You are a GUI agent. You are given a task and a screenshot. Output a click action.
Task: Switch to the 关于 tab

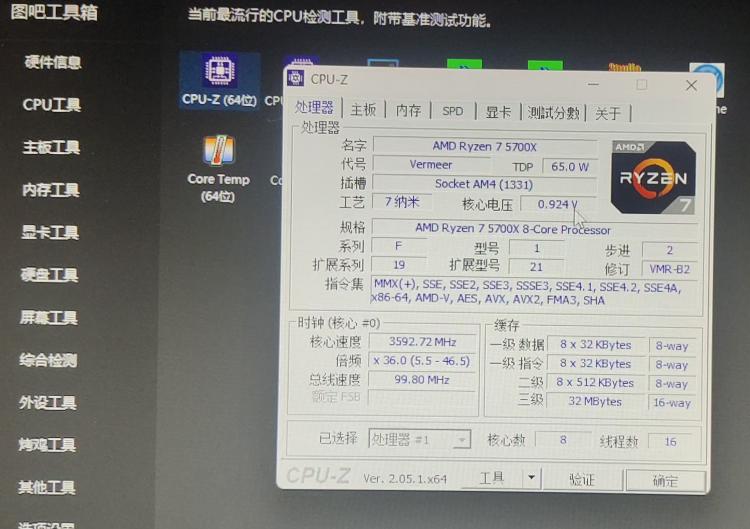click(x=607, y=114)
